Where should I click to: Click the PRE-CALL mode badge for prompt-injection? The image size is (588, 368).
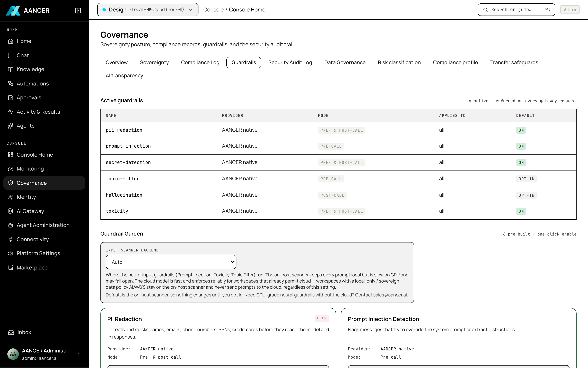[x=331, y=146]
